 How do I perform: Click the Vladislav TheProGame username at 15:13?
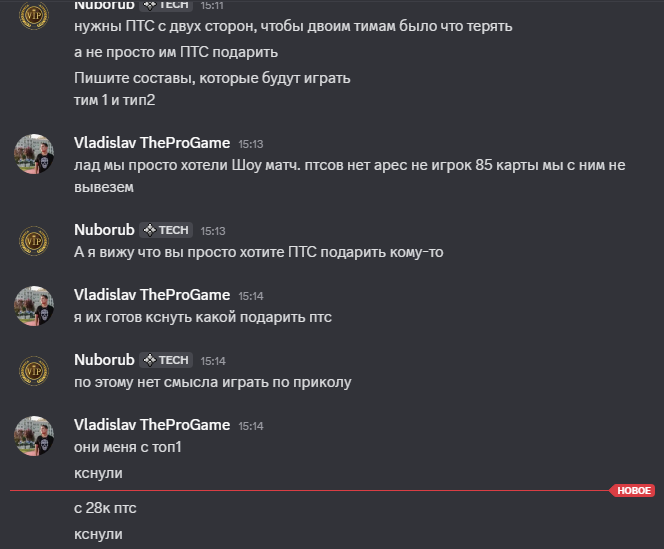pos(152,143)
